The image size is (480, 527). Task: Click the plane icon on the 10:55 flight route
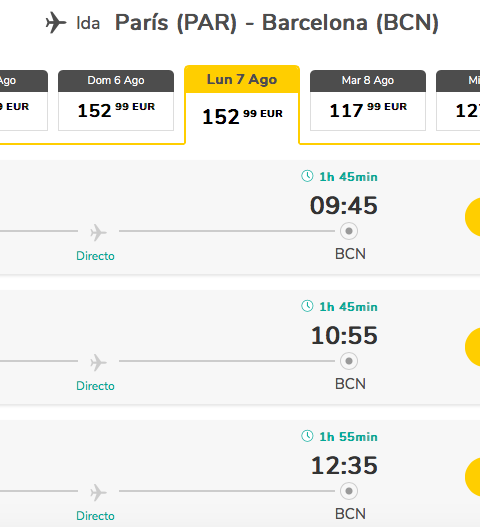click(98, 362)
